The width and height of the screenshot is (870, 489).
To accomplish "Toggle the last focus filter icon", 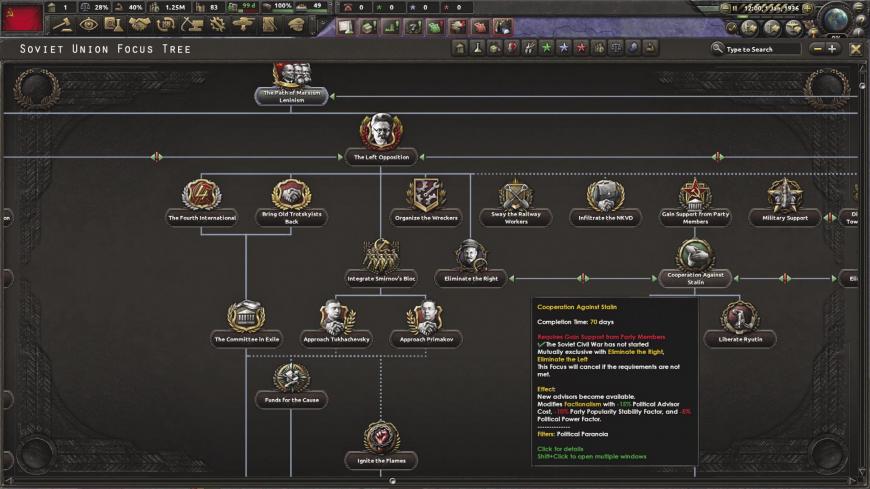I will point(650,48).
